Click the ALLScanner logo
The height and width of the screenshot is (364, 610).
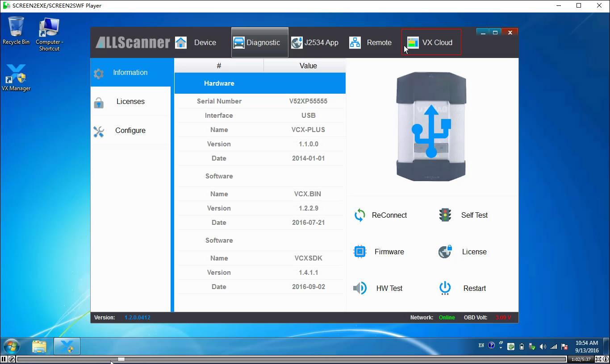tap(133, 42)
